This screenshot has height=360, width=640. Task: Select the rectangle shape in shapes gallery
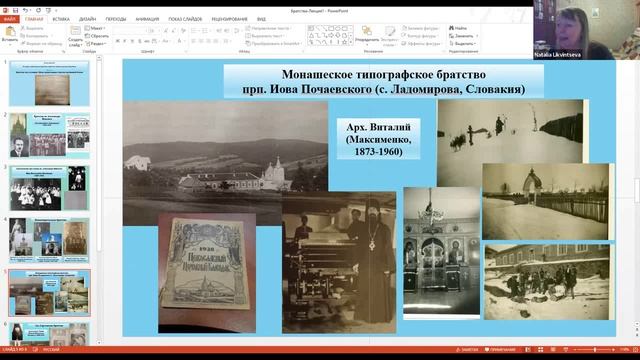(331, 29)
